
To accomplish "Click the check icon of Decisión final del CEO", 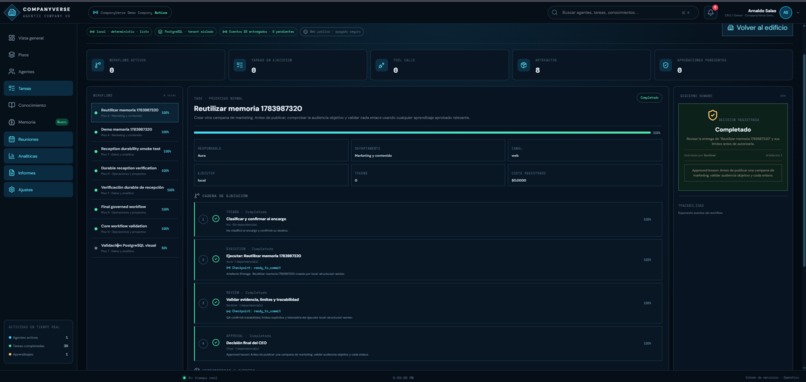I will 216,342.
